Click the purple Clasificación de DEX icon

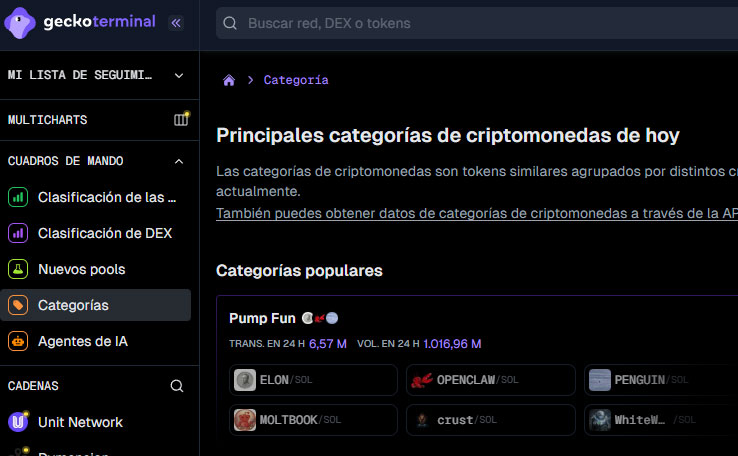pos(18,233)
